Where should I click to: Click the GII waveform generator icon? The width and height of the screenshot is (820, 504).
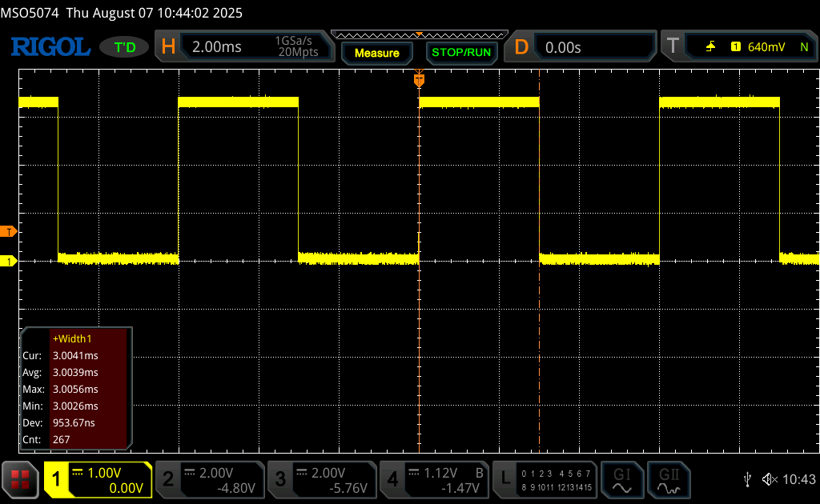pos(669,480)
